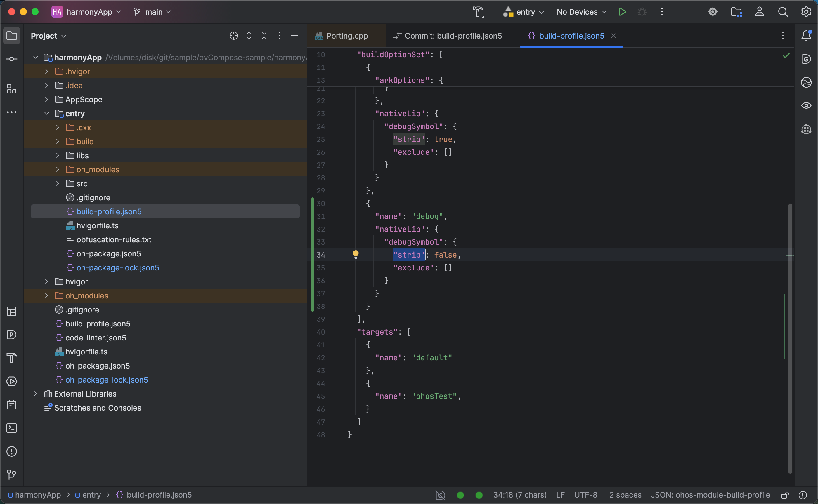Open the Previewer eye panel
This screenshot has height=504, width=818.
[x=806, y=106]
